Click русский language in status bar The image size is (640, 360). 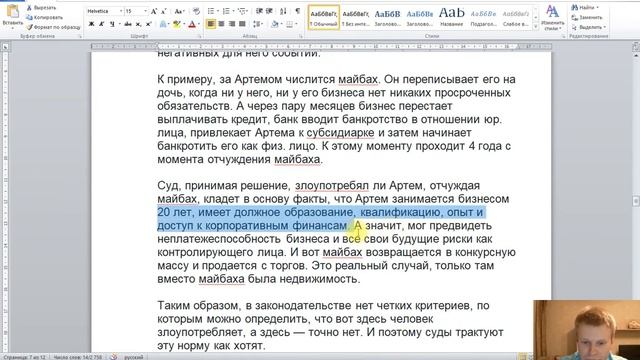click(x=134, y=357)
